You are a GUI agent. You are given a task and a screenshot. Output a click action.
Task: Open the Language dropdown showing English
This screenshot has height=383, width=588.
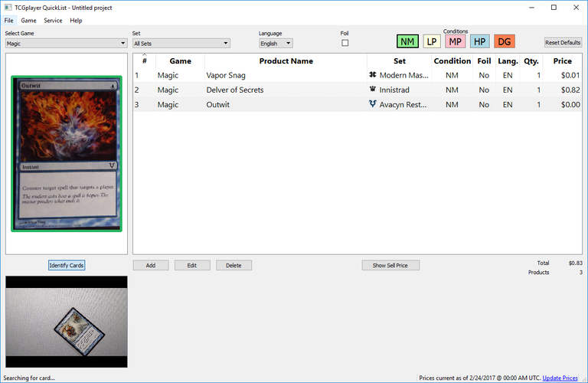(x=276, y=44)
